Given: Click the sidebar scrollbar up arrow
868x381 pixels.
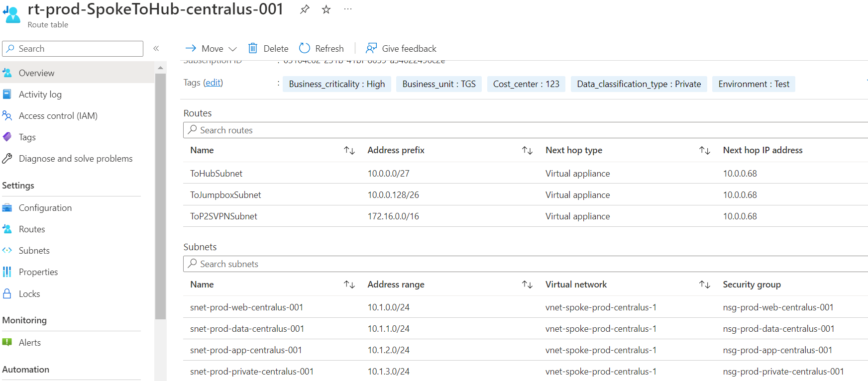Looking at the screenshot, I should [x=160, y=68].
